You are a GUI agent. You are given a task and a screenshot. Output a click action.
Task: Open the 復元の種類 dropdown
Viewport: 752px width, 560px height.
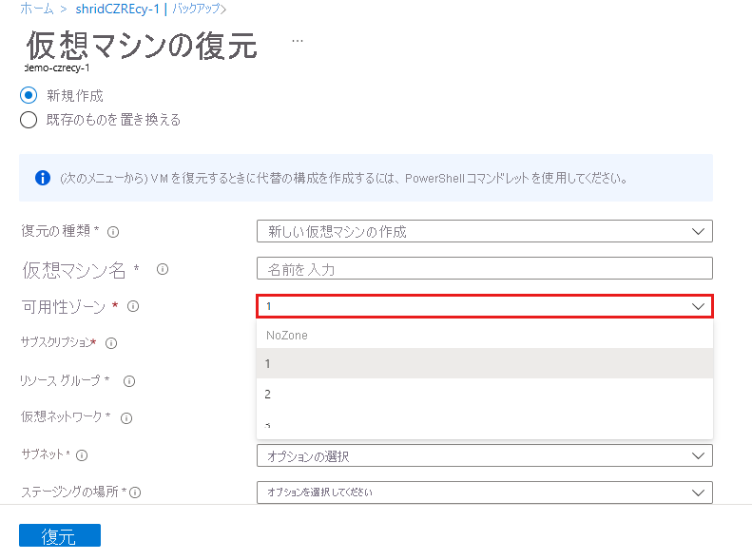(x=485, y=231)
